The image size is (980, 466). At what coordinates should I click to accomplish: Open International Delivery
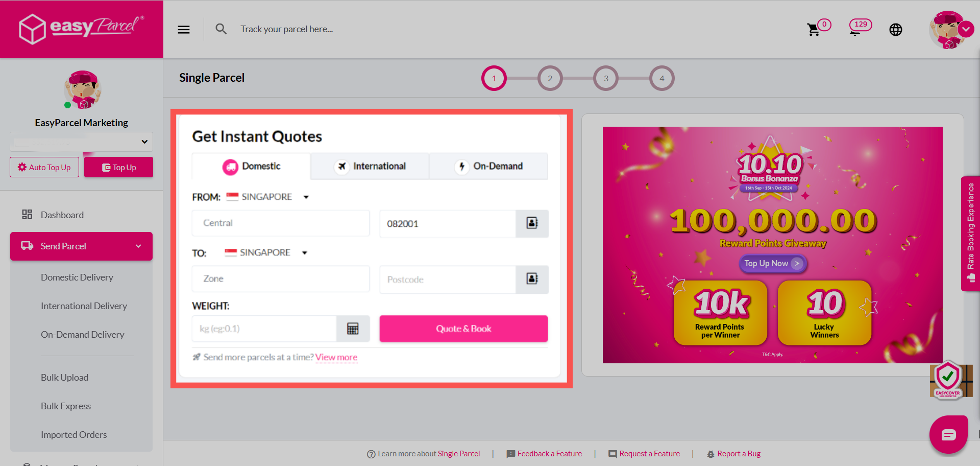[x=84, y=306]
